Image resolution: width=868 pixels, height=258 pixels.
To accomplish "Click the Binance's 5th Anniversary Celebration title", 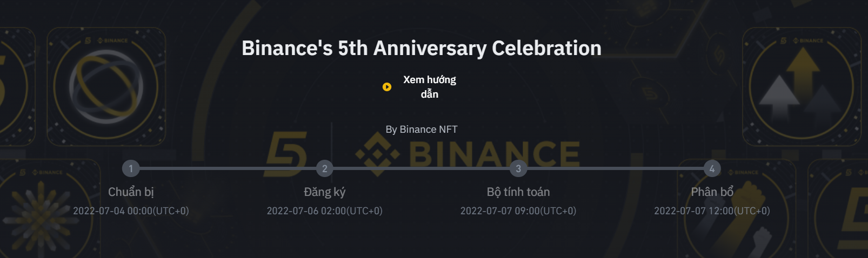I will click(422, 48).
